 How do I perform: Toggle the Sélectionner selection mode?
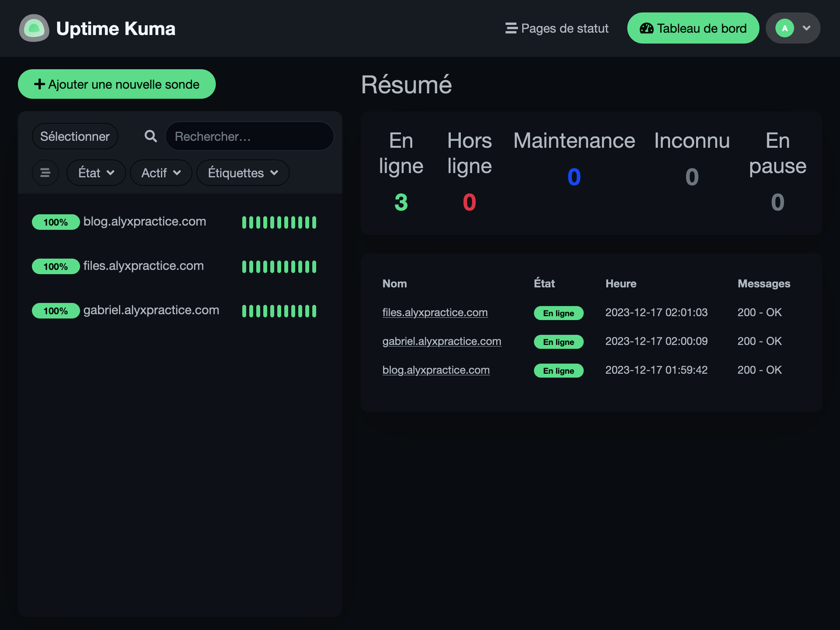(x=75, y=136)
